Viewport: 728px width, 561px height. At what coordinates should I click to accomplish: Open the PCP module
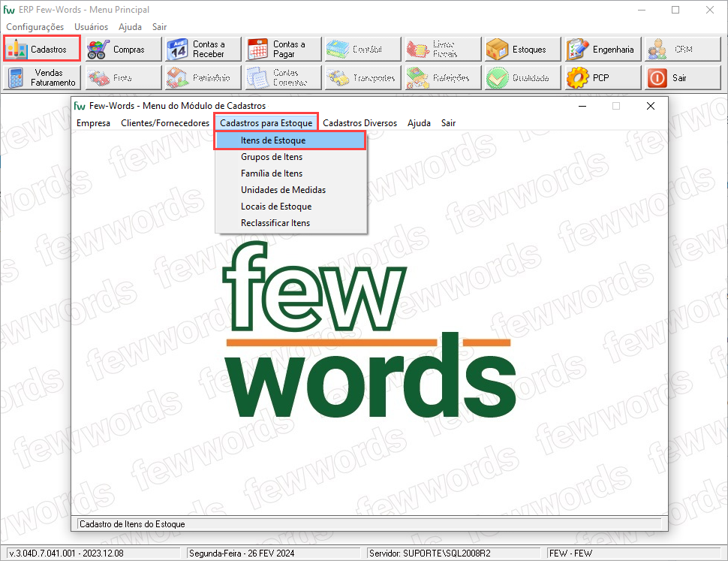(x=603, y=77)
